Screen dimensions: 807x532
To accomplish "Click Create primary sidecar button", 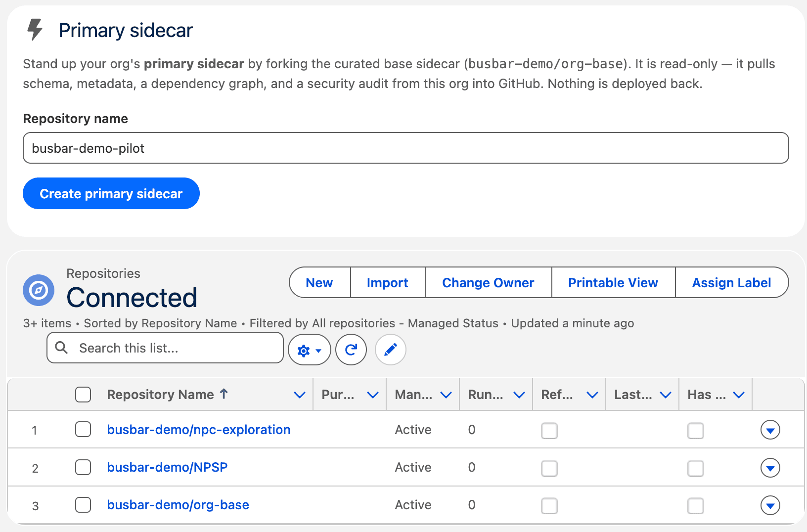I will 111,193.
